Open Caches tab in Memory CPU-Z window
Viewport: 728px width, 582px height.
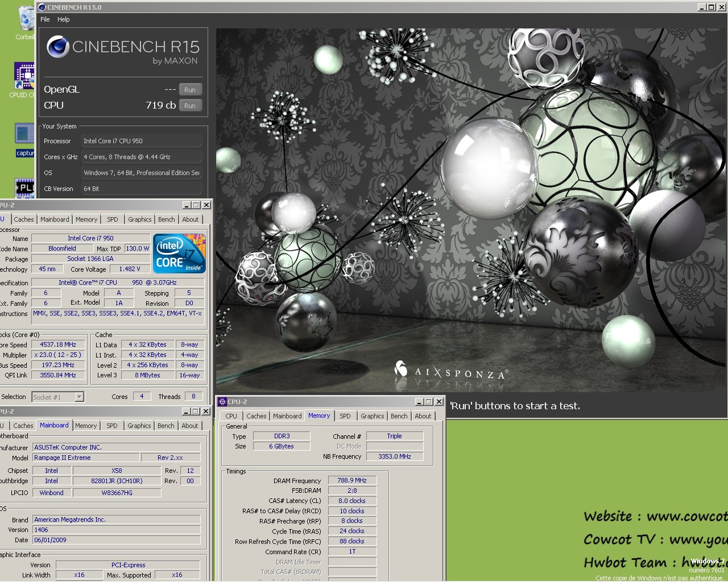[x=257, y=416]
